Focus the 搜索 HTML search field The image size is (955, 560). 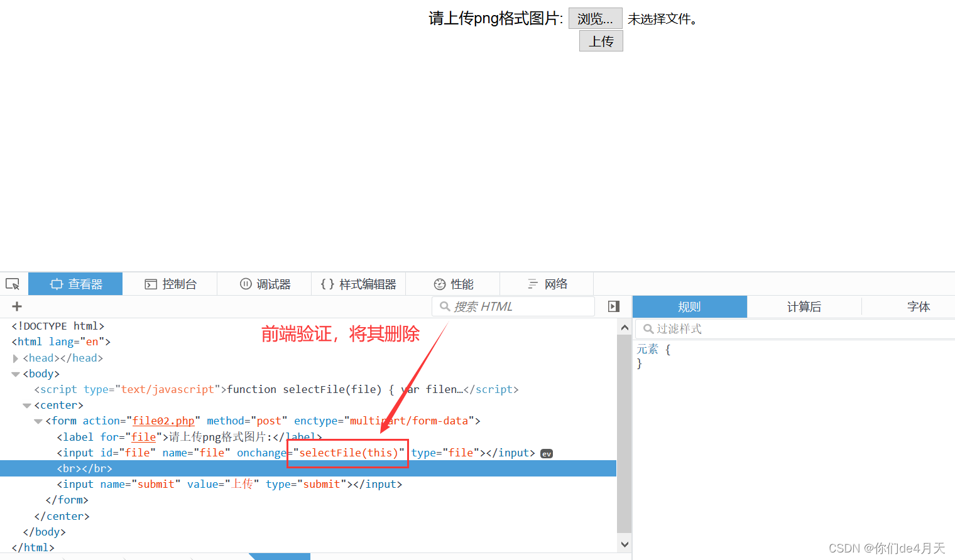[x=513, y=306]
